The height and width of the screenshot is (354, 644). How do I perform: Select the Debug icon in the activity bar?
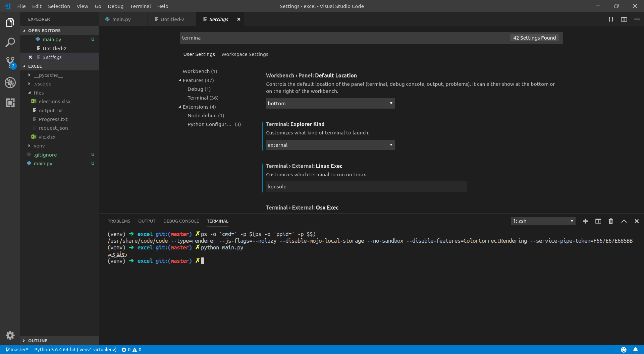pos(10,82)
